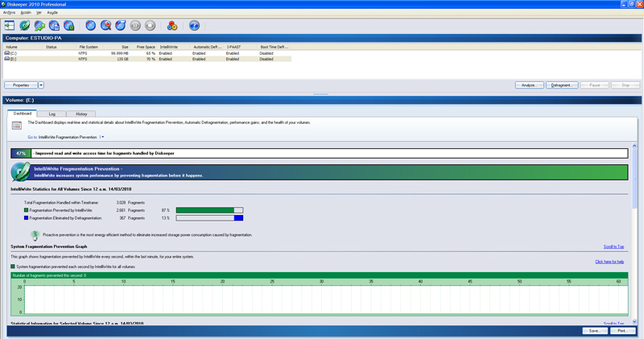644x339 pixels.
Task: Sort by the File System column header
Action: 89,47
